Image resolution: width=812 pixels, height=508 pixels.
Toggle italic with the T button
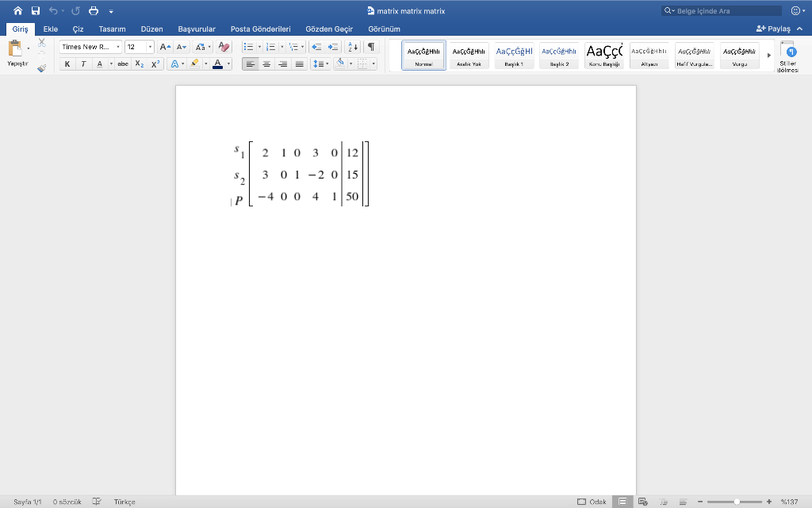[x=82, y=63]
